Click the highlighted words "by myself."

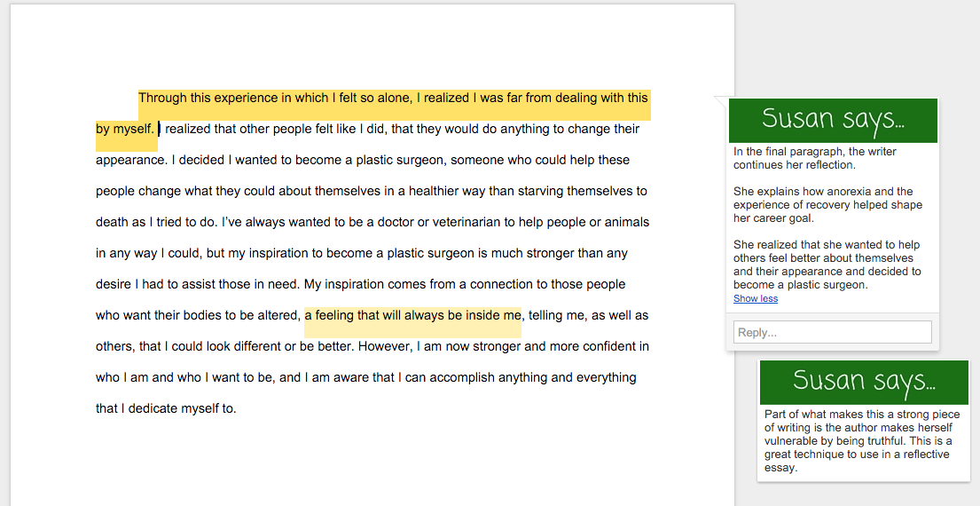click(125, 130)
